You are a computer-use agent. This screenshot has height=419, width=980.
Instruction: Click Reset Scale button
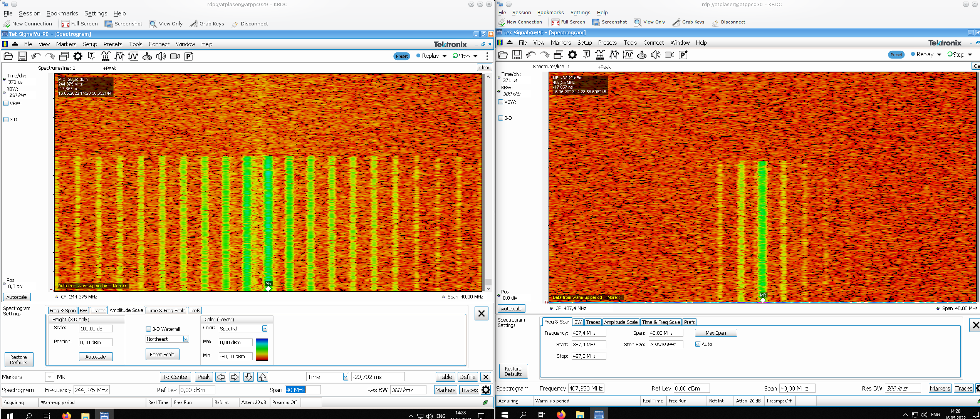coord(162,354)
